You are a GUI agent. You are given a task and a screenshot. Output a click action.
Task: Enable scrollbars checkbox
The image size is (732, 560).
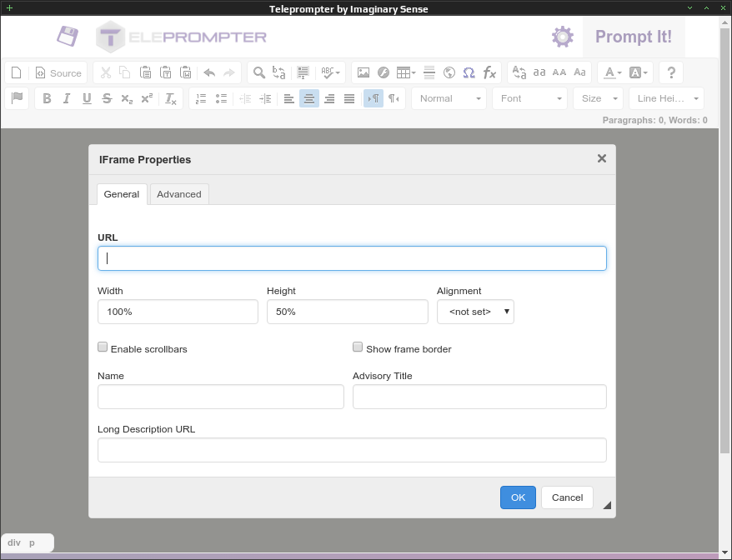[x=103, y=347]
